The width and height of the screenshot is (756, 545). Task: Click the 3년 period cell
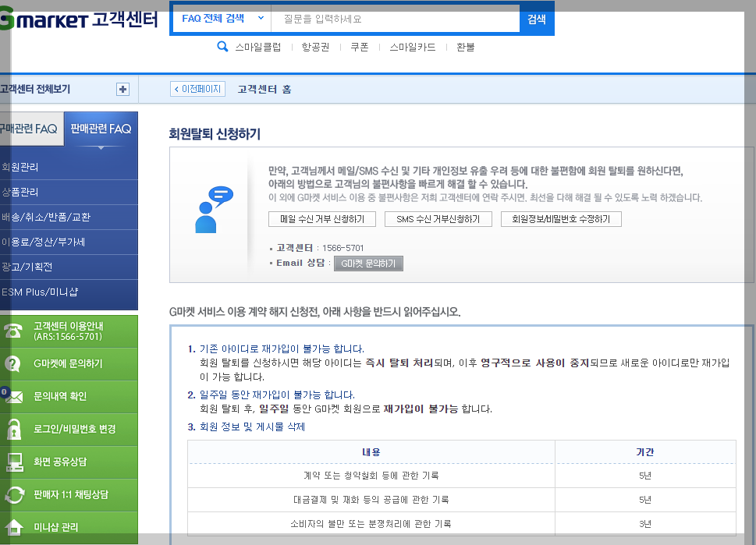click(645, 524)
